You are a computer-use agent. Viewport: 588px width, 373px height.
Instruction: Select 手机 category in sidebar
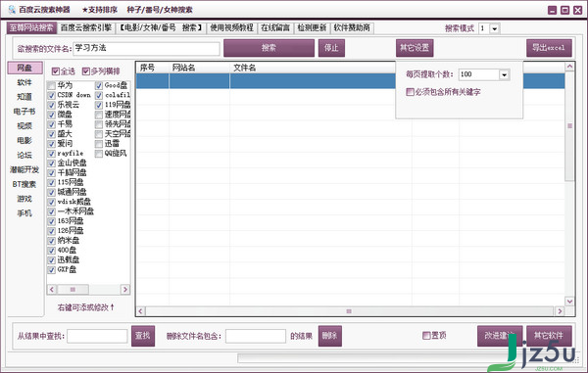tap(24, 213)
